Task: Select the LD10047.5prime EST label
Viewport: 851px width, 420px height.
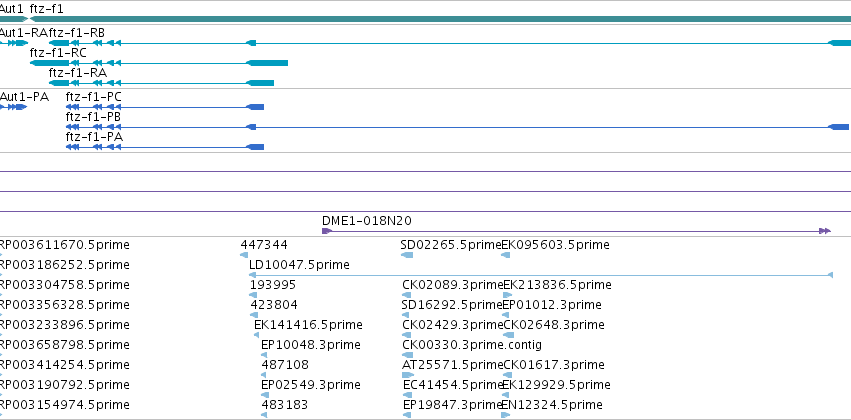Action: click(x=299, y=265)
